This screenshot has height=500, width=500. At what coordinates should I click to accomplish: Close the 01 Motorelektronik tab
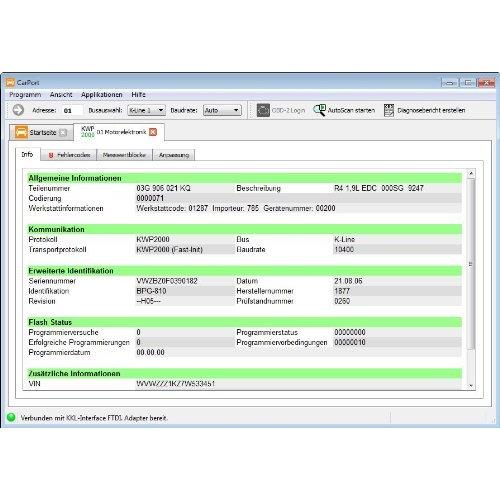pos(153,132)
